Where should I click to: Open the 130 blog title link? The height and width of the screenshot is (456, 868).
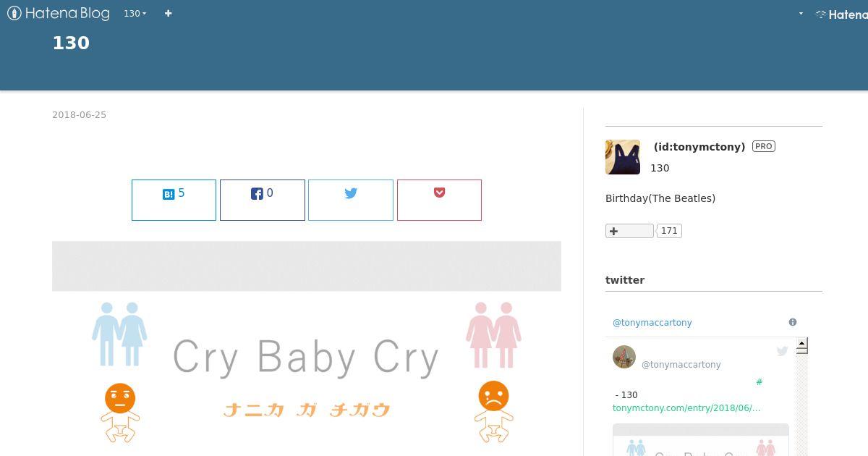tap(71, 43)
